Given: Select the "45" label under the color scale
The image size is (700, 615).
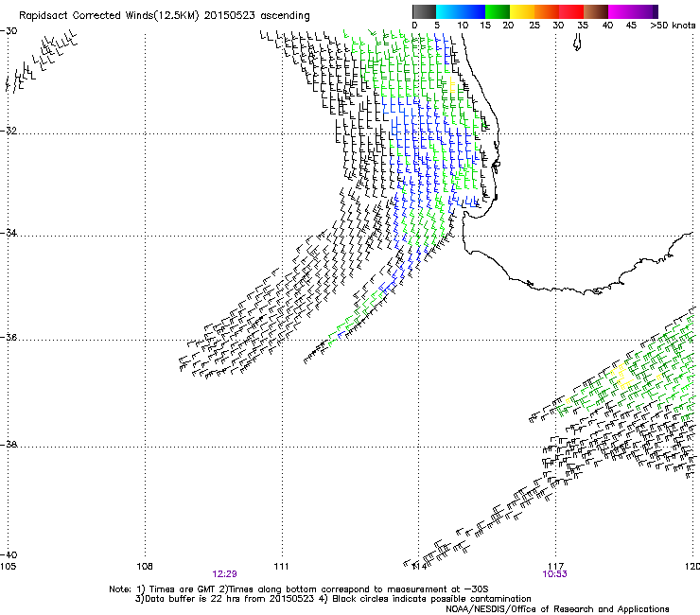Looking at the screenshot, I should tap(631, 26).
